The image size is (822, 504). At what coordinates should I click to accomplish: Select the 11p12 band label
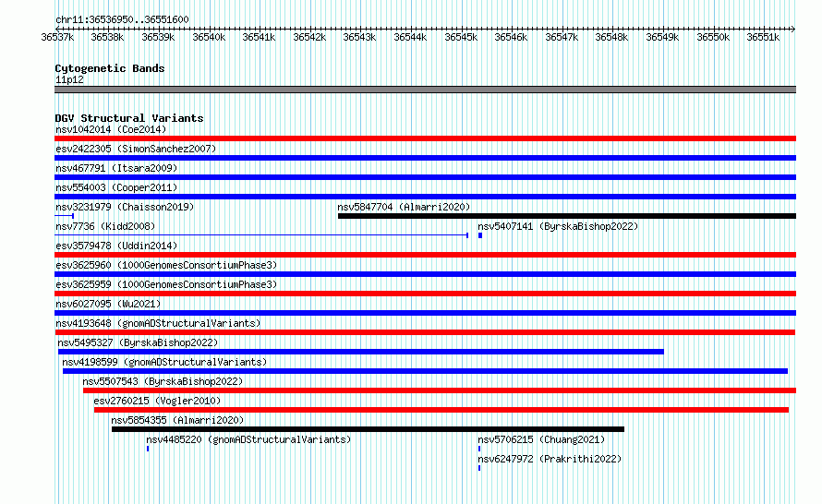tap(69, 79)
